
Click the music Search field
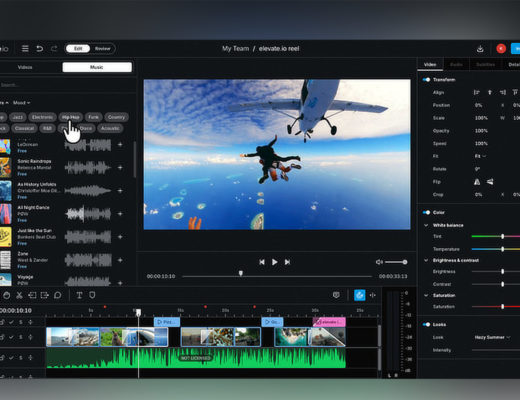(x=67, y=85)
